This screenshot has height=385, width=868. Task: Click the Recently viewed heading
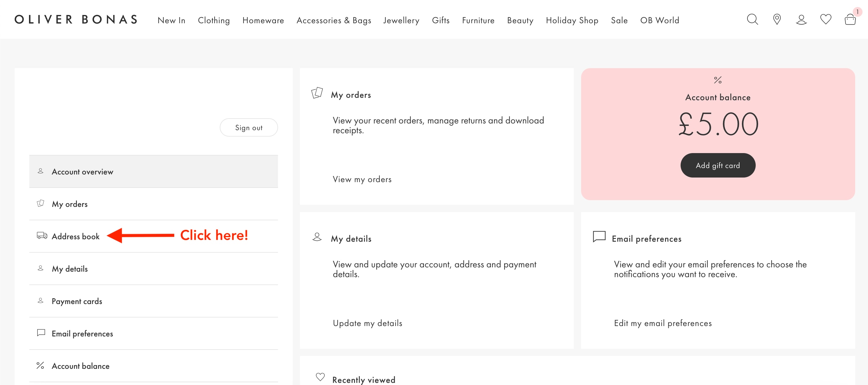(363, 380)
